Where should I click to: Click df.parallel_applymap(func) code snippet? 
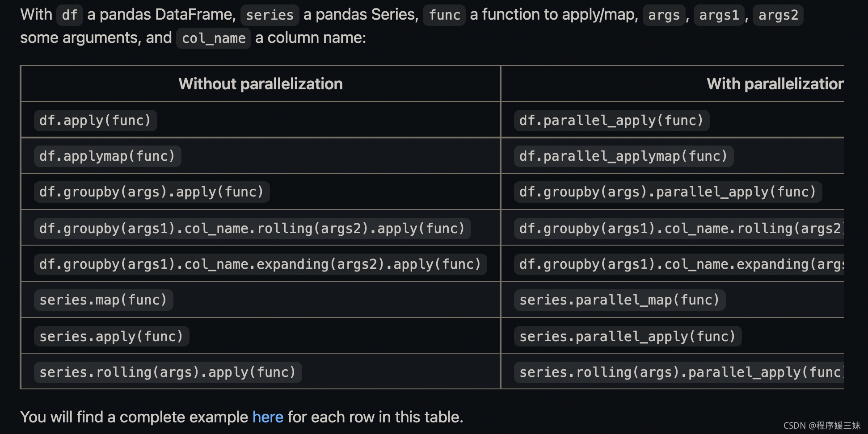point(623,156)
